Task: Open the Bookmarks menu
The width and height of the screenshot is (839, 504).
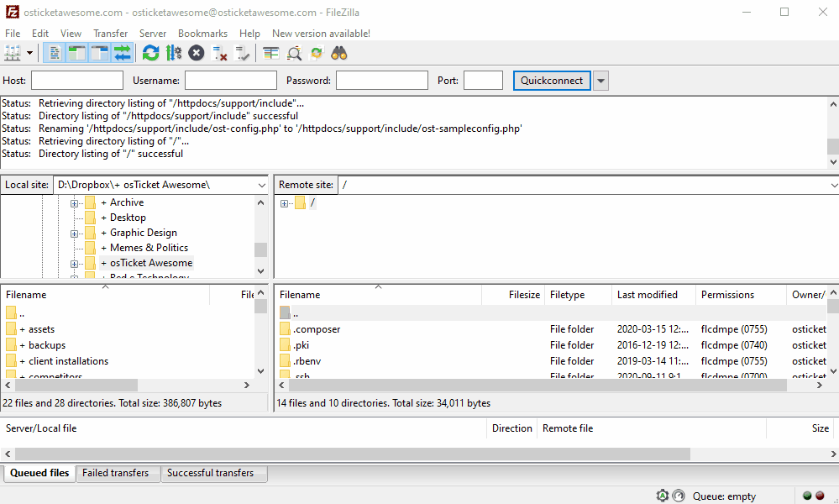Action: pos(202,33)
